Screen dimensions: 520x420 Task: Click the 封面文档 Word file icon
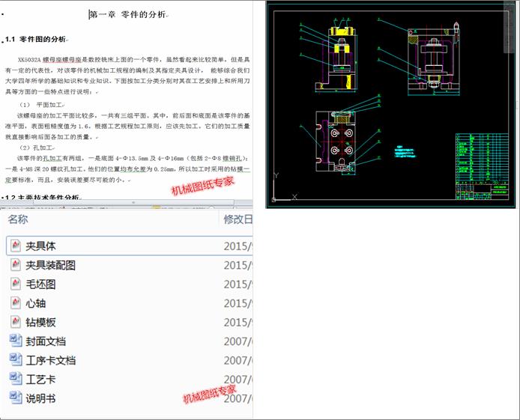tap(16, 341)
